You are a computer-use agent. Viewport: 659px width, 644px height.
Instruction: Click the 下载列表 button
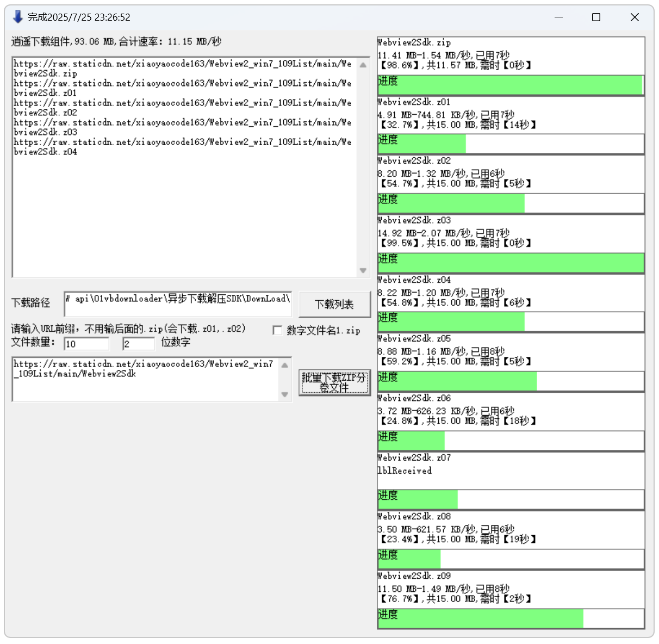(334, 305)
